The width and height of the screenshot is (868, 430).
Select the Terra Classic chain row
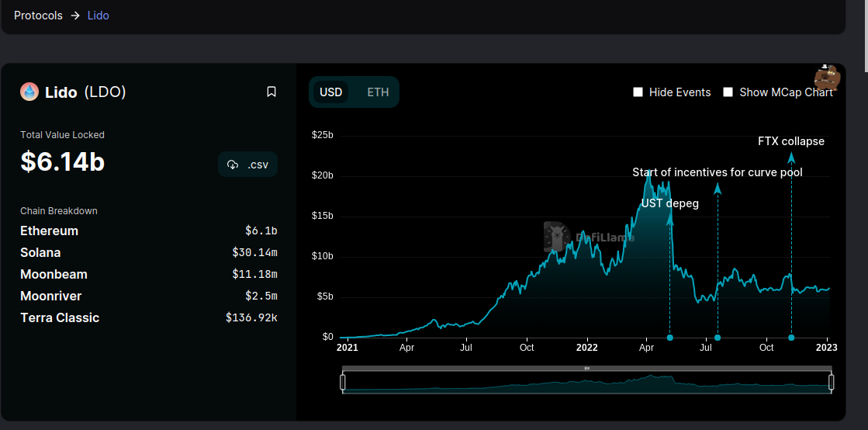coord(148,318)
